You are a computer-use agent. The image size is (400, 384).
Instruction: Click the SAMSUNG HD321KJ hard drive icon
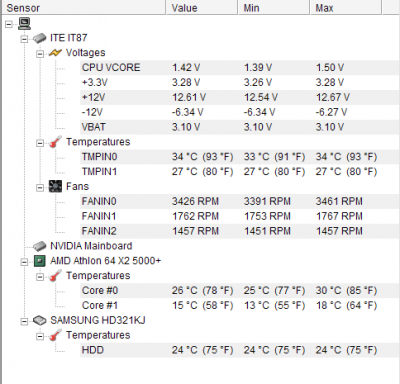[39, 320]
